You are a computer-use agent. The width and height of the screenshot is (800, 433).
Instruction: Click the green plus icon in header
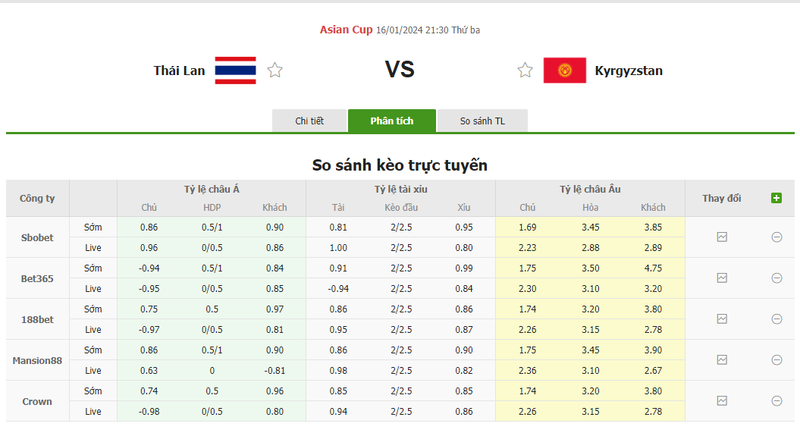tap(776, 198)
